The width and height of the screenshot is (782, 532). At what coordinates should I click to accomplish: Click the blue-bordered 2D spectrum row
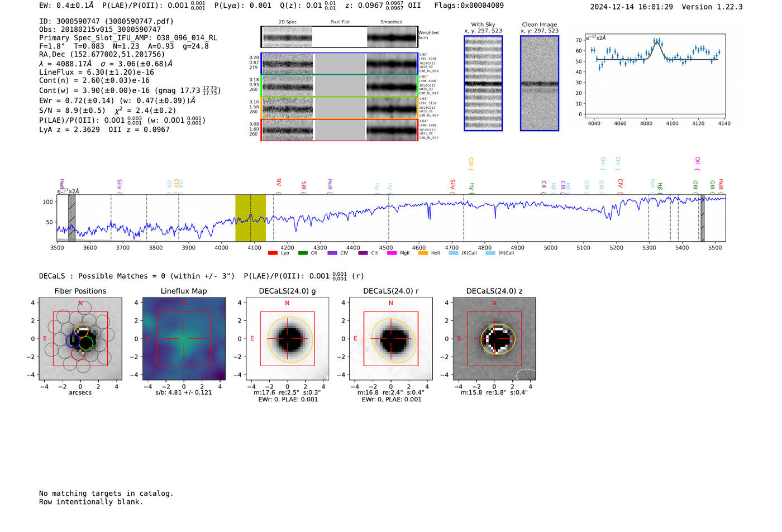[340, 64]
